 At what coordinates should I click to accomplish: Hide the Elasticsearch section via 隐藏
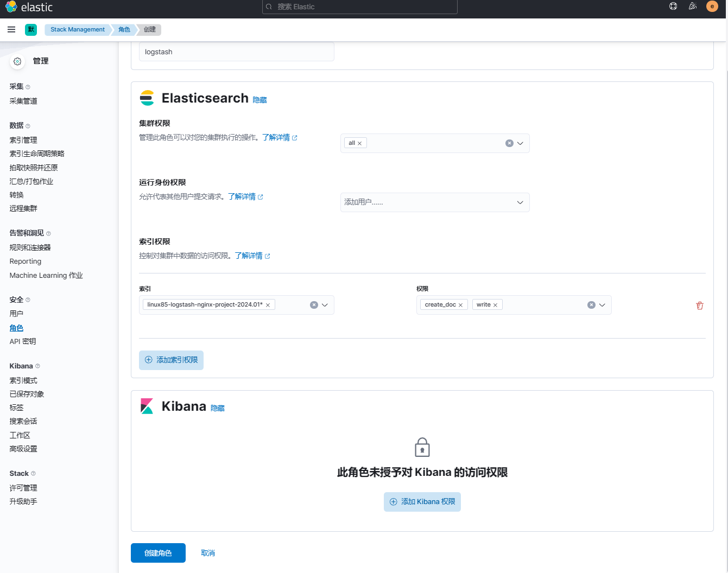tap(259, 100)
